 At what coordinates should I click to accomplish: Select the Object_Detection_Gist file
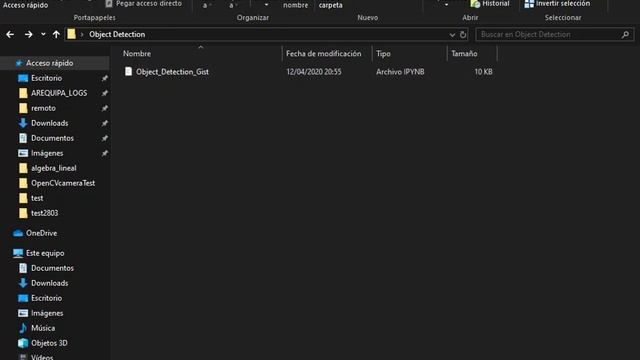pyautogui.click(x=172, y=72)
